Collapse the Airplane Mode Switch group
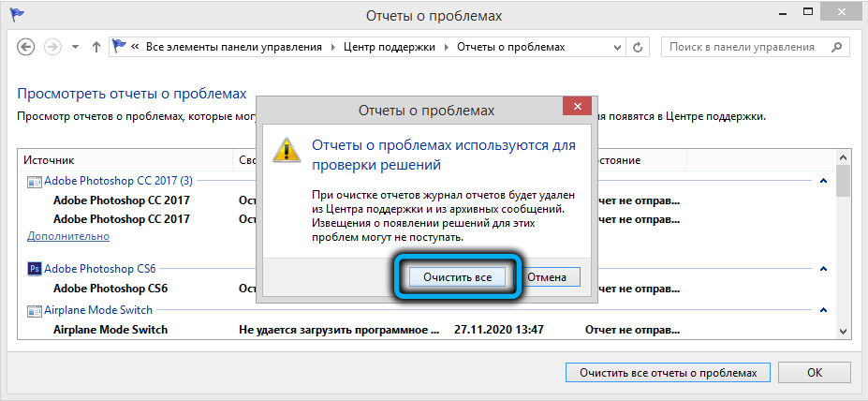Viewport: 868px width, 401px height. coord(823,310)
